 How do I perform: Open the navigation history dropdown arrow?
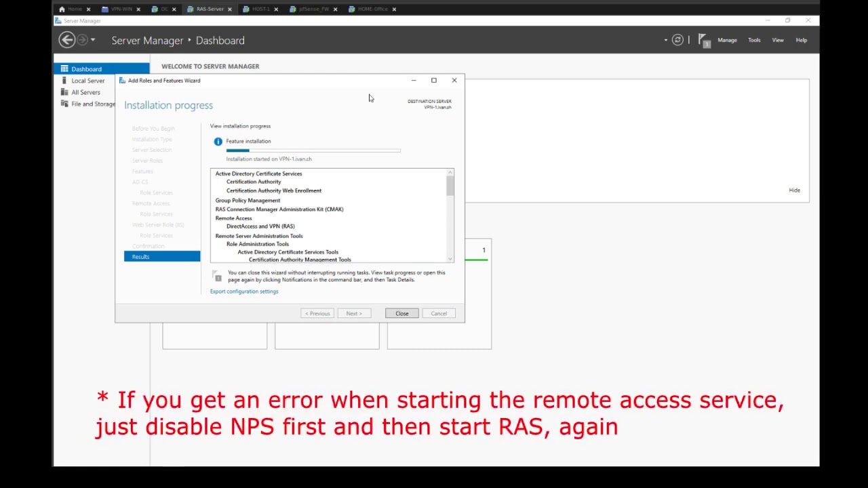tap(93, 40)
